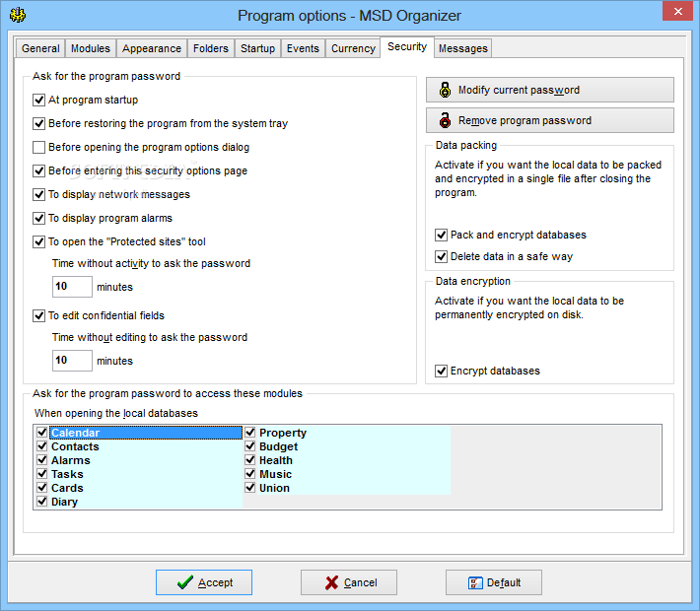Click the red padlock icon on Remove program password

point(445,120)
